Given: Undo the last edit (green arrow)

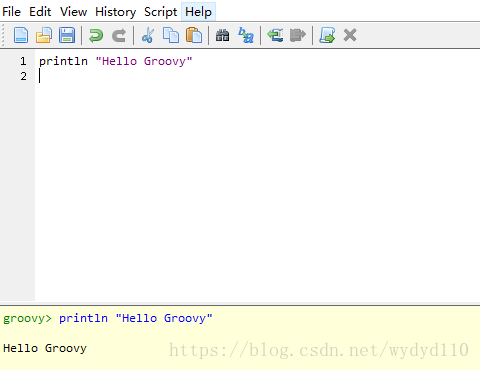Looking at the screenshot, I should 96,35.
